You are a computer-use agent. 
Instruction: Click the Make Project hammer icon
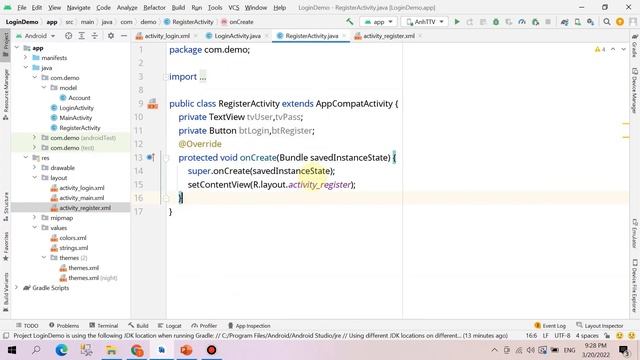point(350,22)
